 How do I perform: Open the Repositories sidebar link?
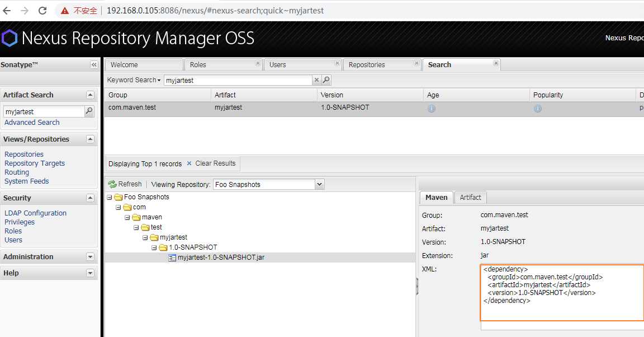pyautogui.click(x=24, y=155)
